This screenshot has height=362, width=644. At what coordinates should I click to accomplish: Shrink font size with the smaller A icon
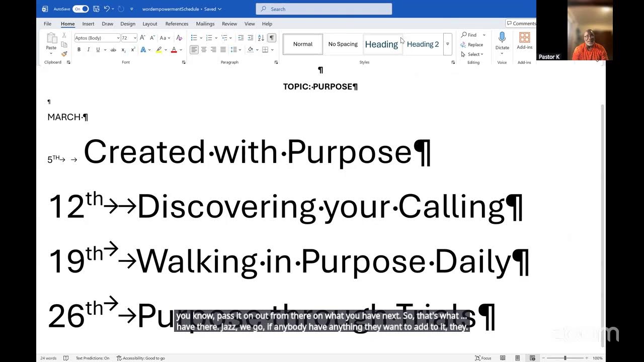click(151, 38)
